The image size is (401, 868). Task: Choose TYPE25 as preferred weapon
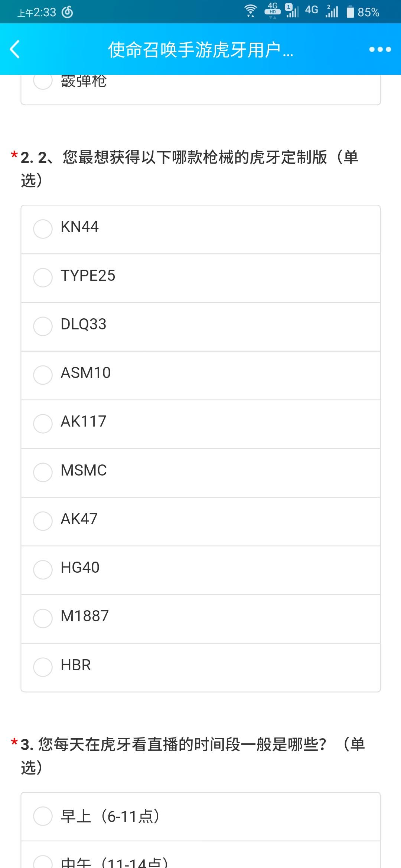[200, 278]
